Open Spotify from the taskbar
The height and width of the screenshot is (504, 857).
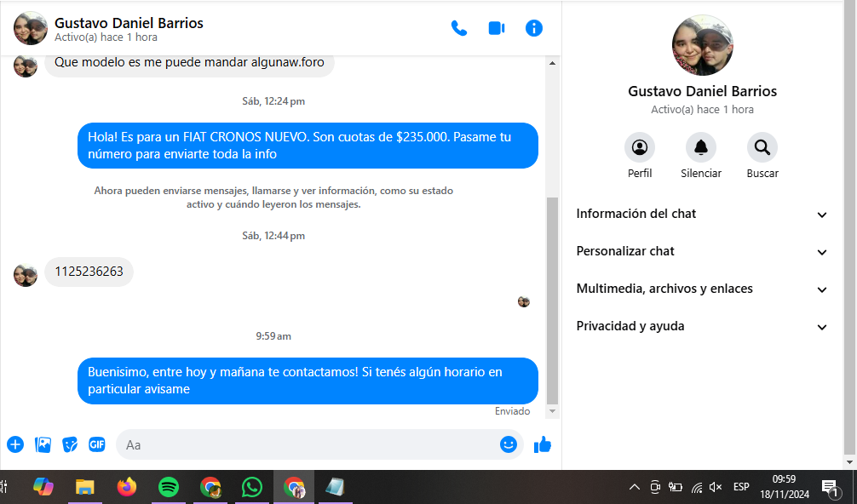click(169, 486)
